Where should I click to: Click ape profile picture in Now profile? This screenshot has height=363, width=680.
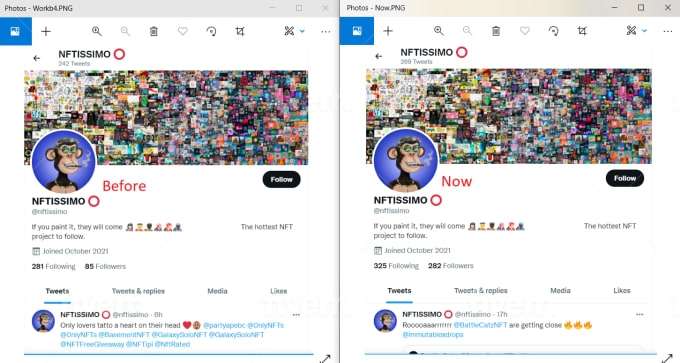click(406, 160)
